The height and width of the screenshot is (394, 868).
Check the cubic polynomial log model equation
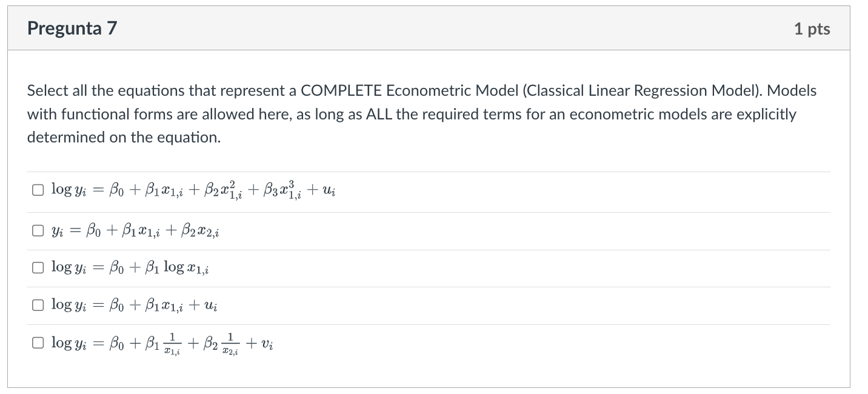37,189
